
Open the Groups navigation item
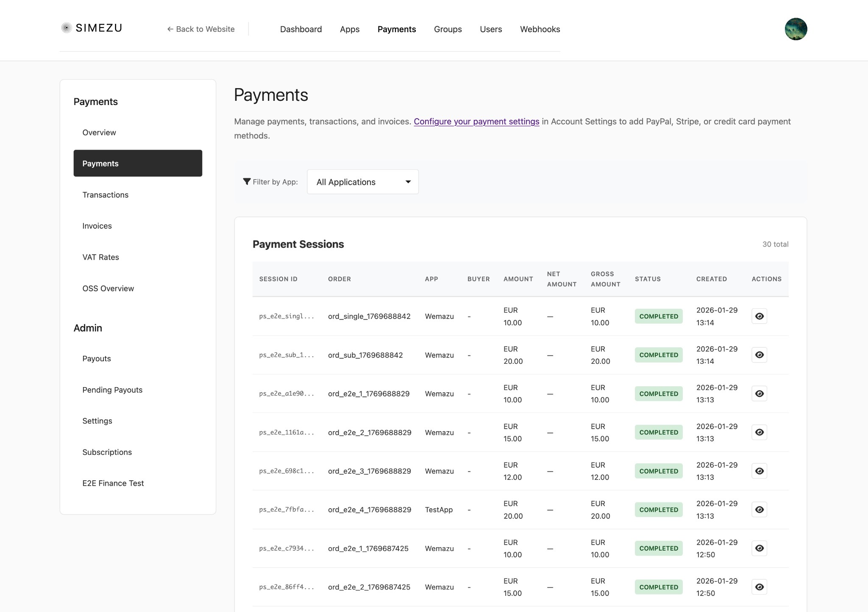[x=448, y=29]
